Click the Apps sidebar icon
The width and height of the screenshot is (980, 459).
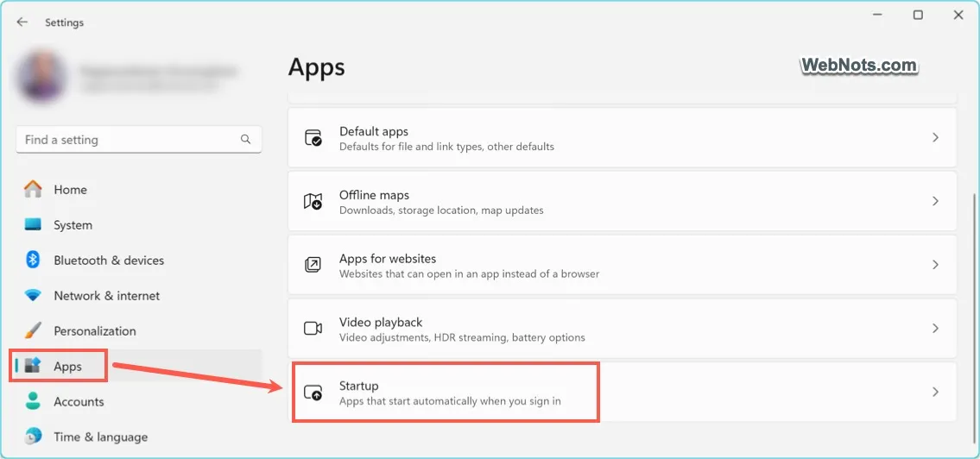point(33,366)
